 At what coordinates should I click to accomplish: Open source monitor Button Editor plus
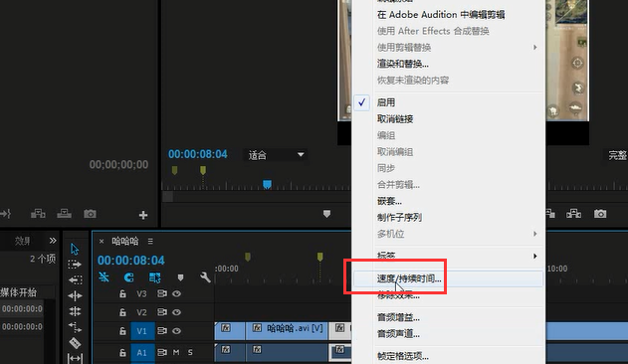143,215
